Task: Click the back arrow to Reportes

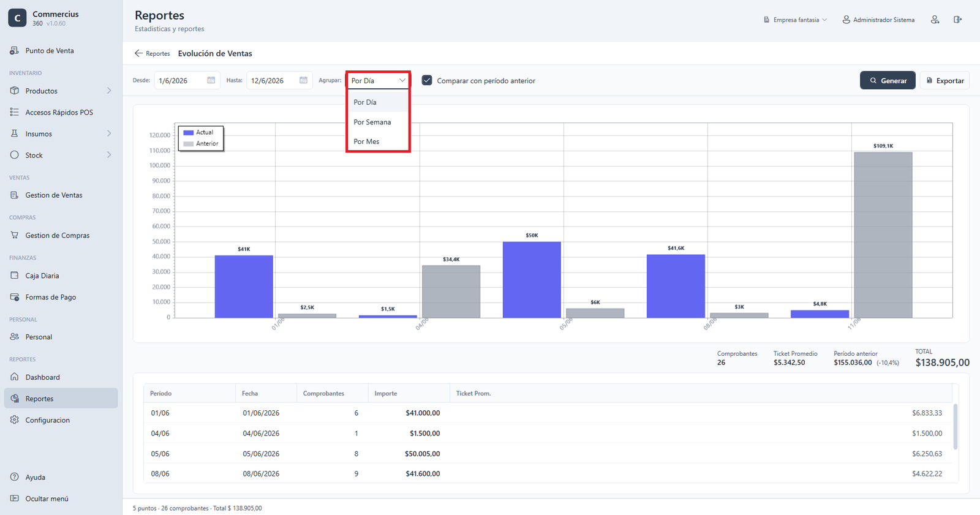Action: tap(138, 53)
